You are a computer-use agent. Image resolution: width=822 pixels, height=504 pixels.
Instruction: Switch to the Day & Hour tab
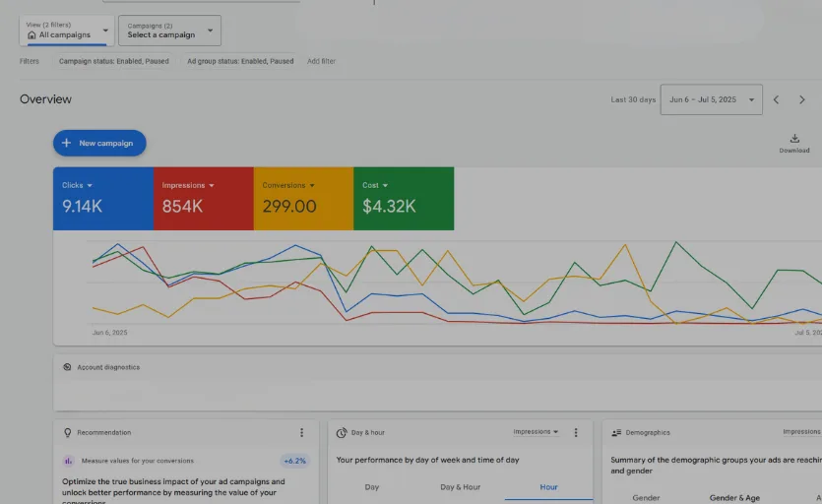click(x=461, y=487)
